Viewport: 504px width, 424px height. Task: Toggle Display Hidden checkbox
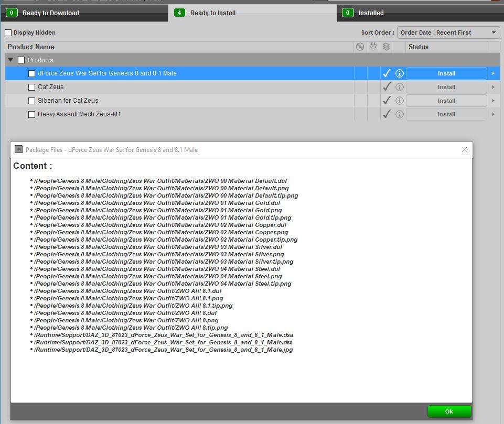tap(8, 33)
